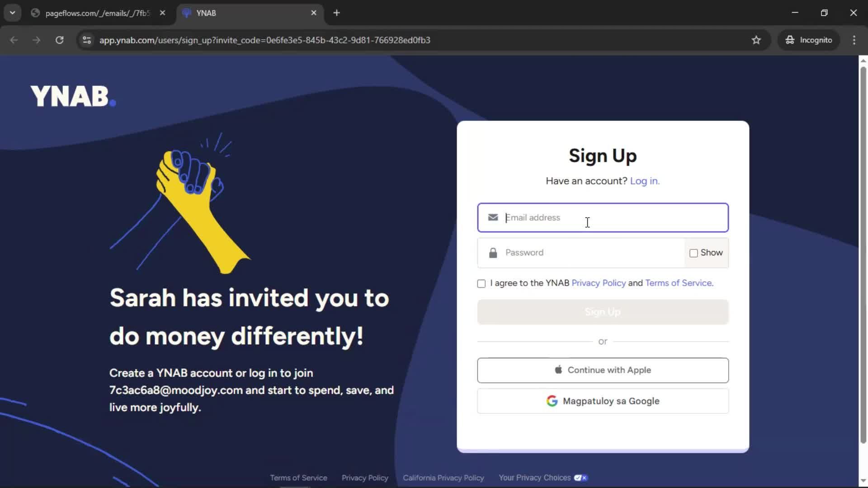Click the Sign Up heading

(603, 156)
